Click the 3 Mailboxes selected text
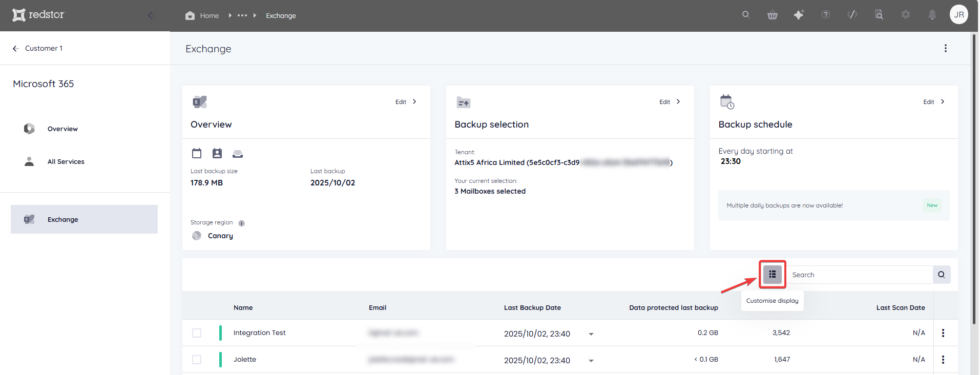 tap(490, 191)
